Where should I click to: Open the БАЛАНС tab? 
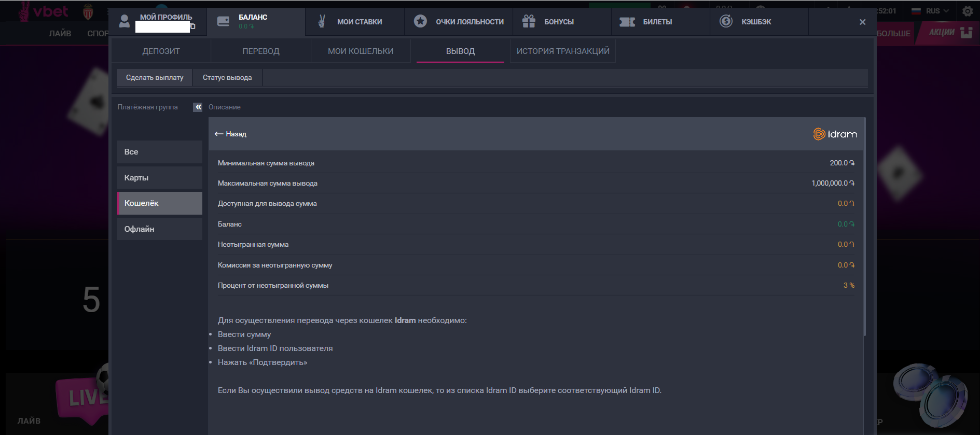[256, 22]
